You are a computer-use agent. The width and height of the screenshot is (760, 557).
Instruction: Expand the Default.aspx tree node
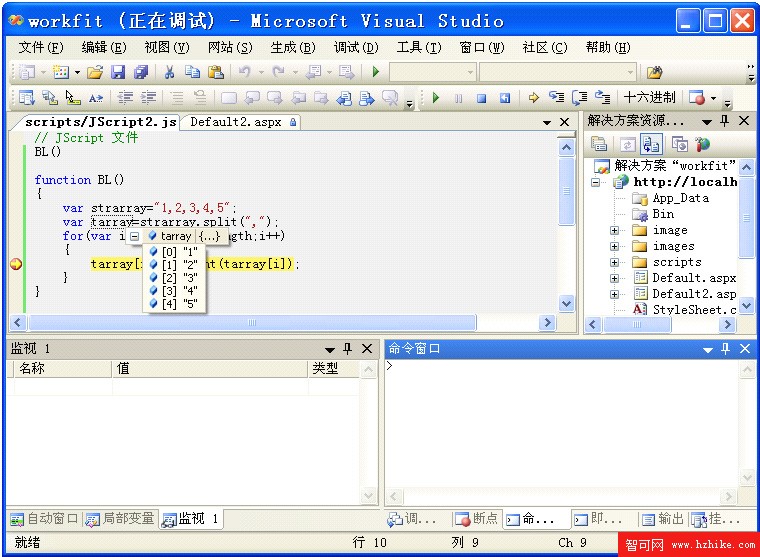click(615, 278)
